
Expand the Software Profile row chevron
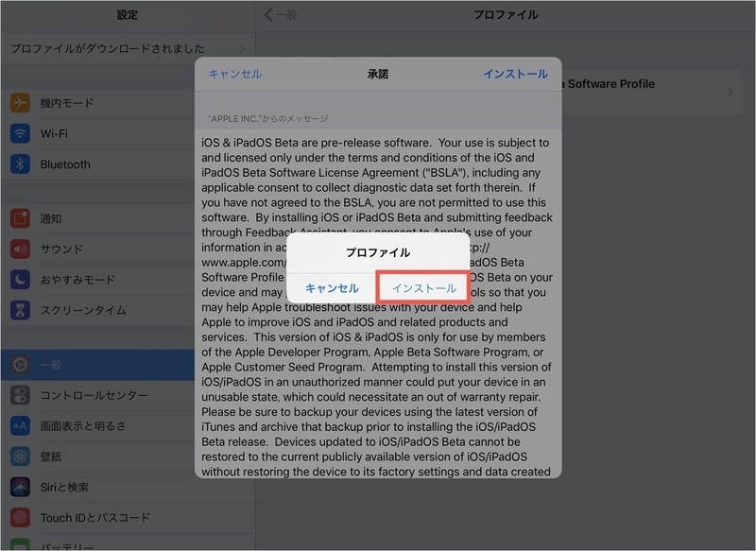730,92
